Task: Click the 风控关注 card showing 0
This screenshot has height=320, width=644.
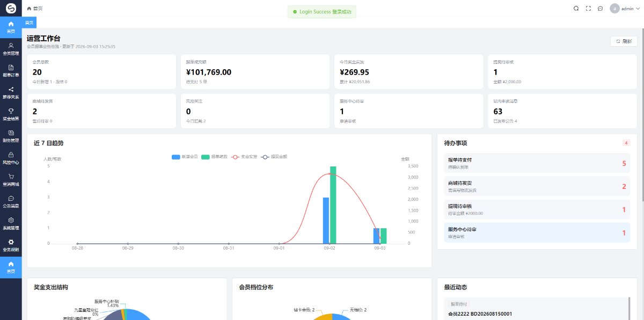Action: pyautogui.click(x=255, y=111)
